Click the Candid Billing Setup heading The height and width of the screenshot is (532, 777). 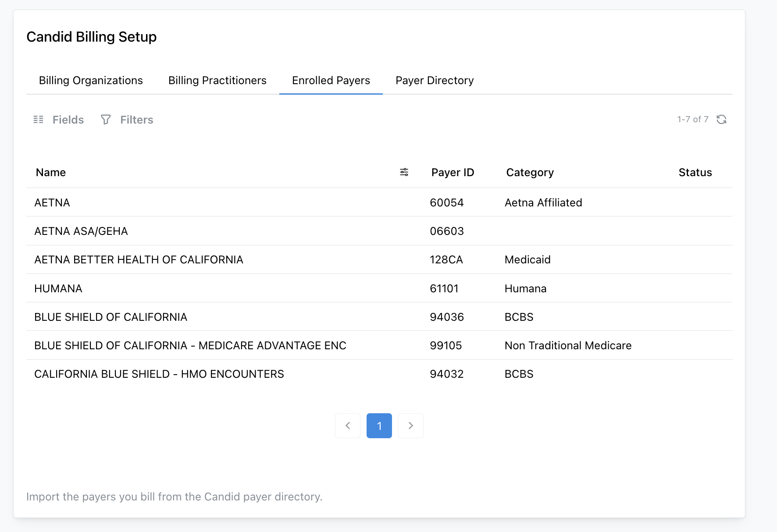click(91, 37)
